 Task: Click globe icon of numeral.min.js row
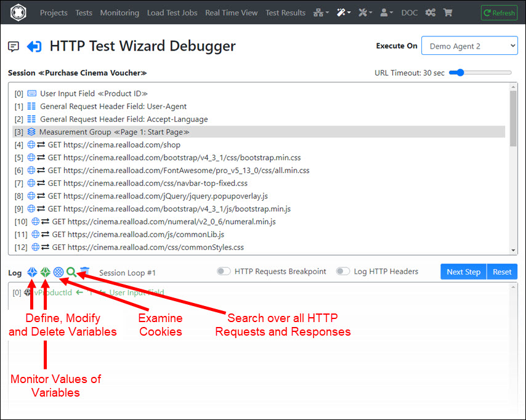click(x=35, y=222)
